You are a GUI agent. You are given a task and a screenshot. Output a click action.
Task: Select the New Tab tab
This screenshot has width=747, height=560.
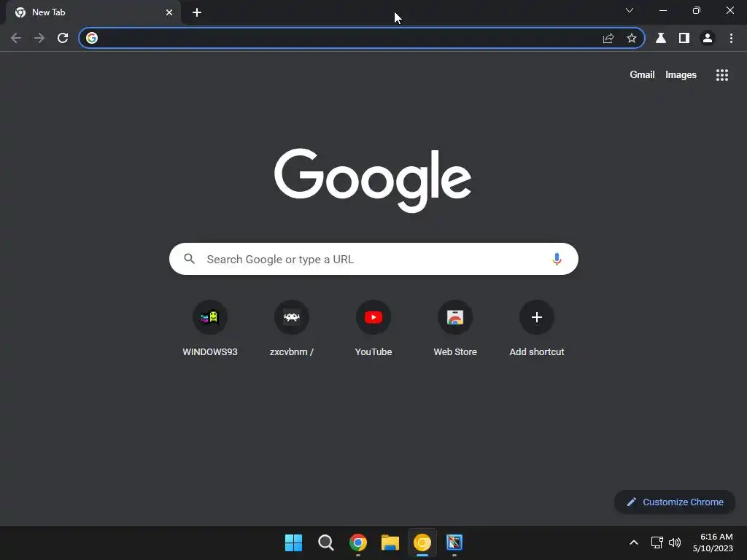(x=94, y=12)
